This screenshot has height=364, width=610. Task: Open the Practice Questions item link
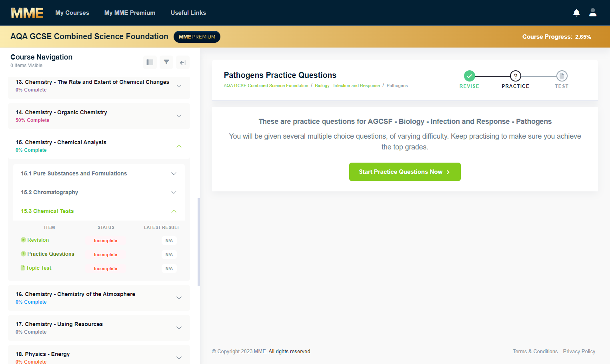(51, 254)
